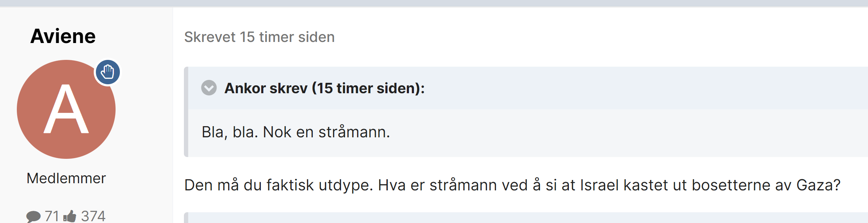Open the Aviene username link
This screenshot has width=868, height=223.
pyautogui.click(x=63, y=36)
